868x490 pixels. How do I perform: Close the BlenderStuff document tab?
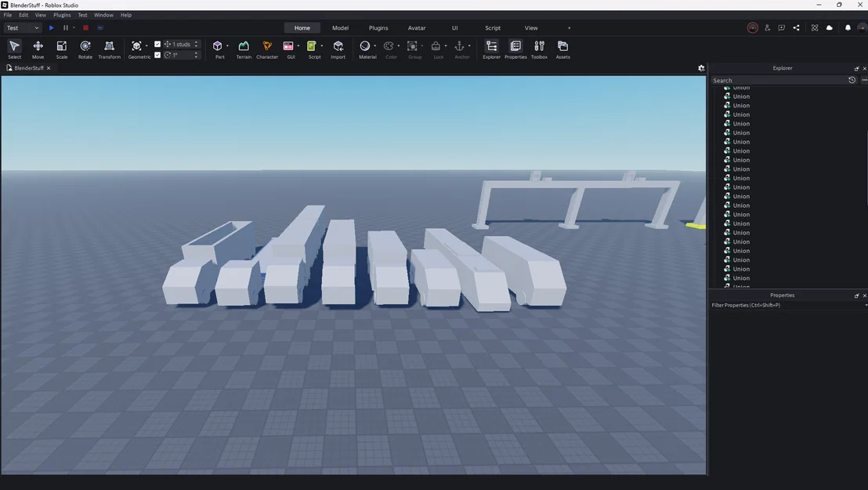49,68
